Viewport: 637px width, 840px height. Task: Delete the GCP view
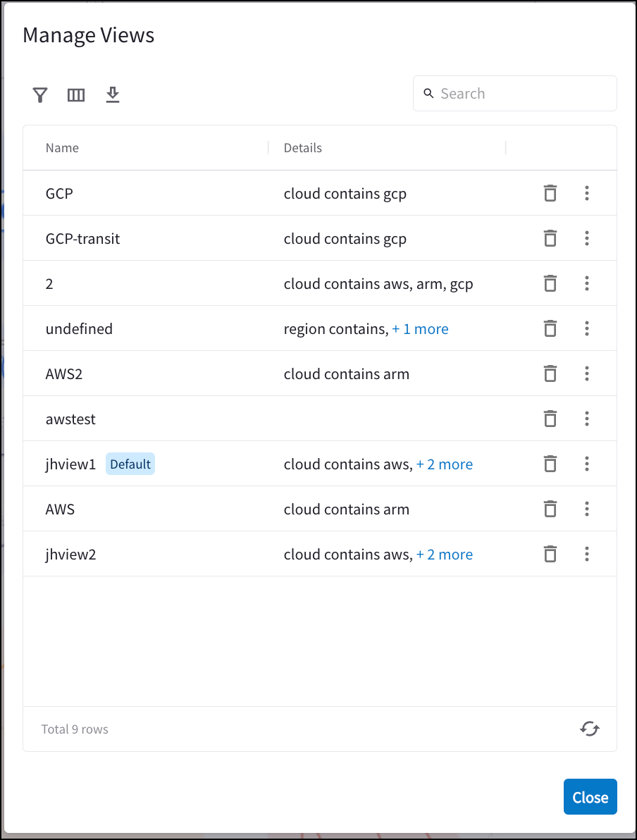(550, 193)
